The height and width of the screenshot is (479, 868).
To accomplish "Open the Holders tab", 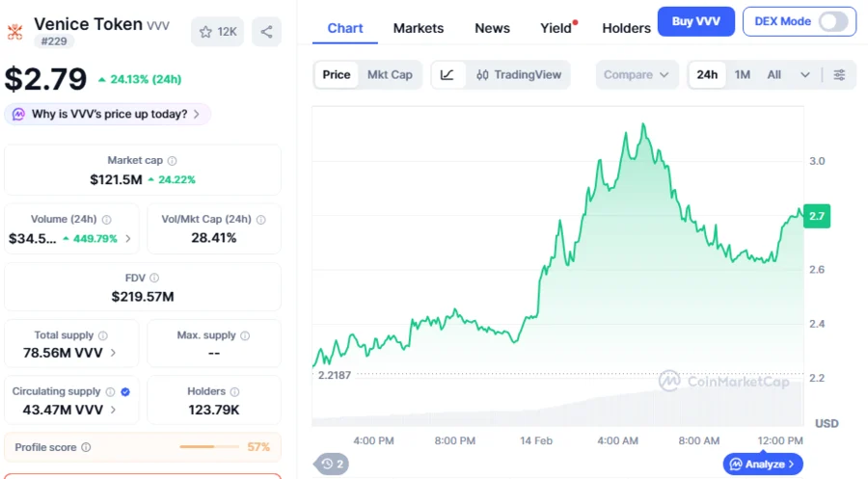I will click(x=626, y=28).
